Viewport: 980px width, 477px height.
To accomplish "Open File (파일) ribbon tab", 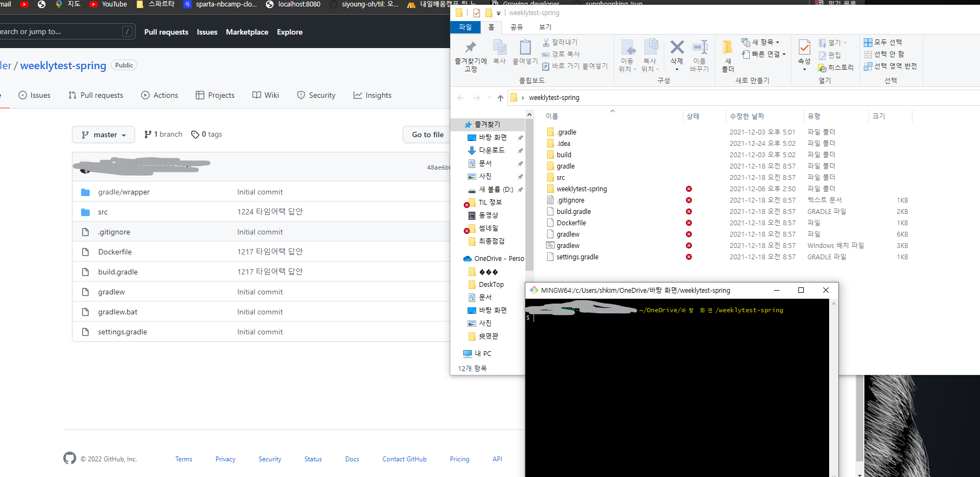I will 465,27.
